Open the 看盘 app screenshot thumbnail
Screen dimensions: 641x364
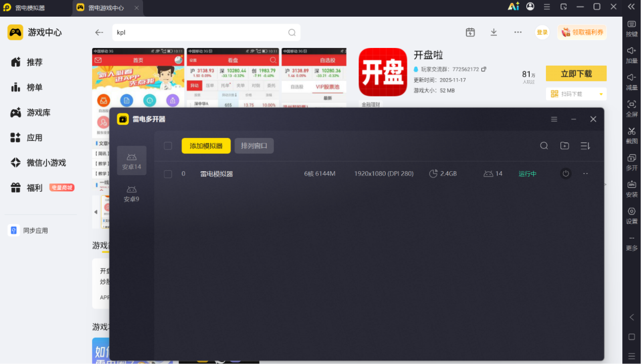point(233,78)
